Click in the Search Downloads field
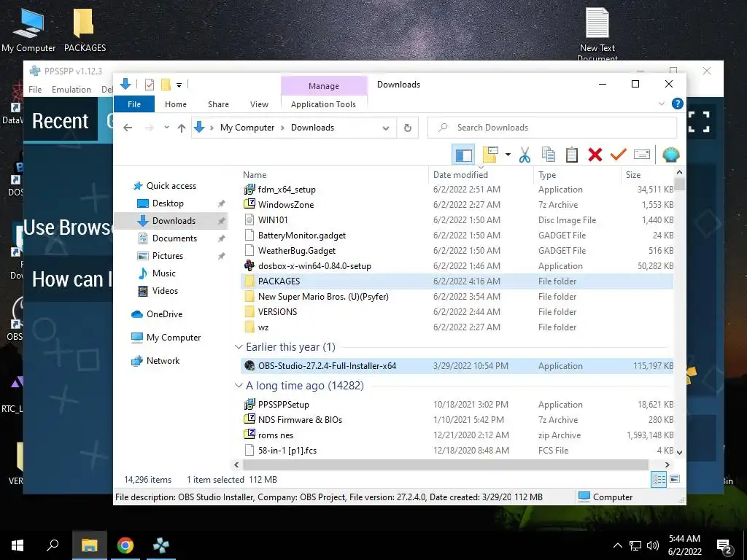This screenshot has height=560, width=747. pos(552,128)
